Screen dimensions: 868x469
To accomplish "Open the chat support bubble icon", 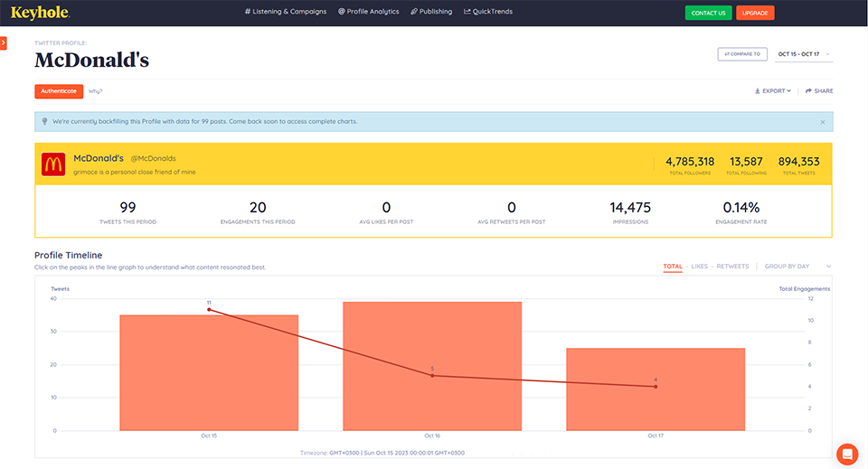I will pos(847,454).
